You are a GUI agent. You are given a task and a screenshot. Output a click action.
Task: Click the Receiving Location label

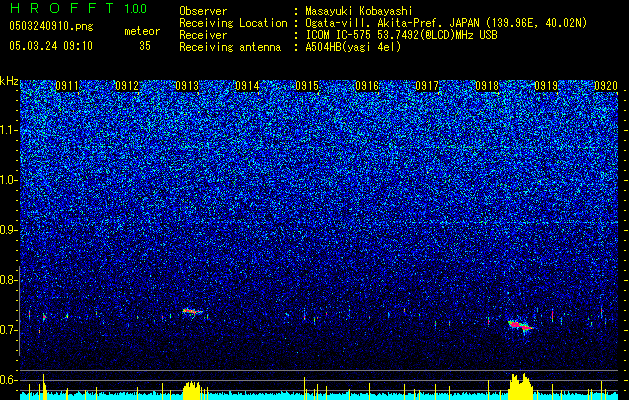(x=233, y=23)
